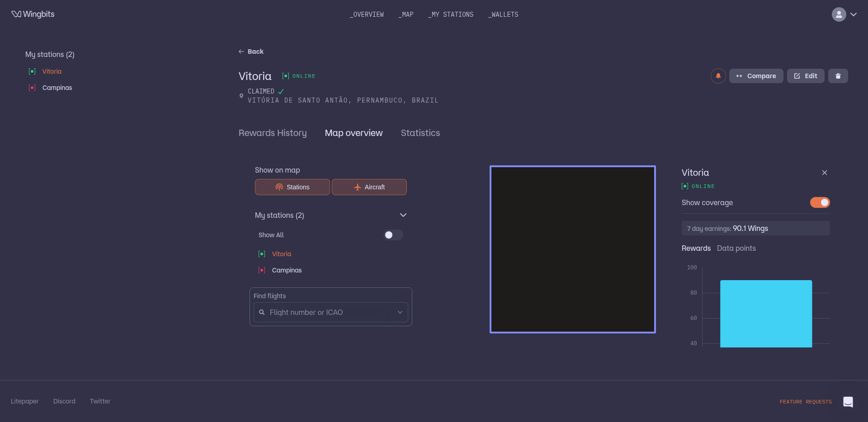Screen dimensions: 868x422
Task: Enable the Show All stations toggle
Action: [x=393, y=235]
